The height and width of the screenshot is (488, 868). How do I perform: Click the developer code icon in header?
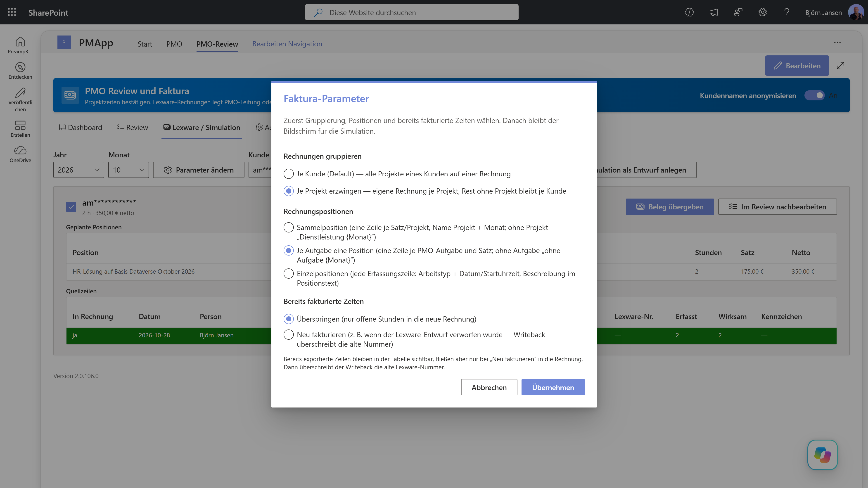(x=689, y=12)
